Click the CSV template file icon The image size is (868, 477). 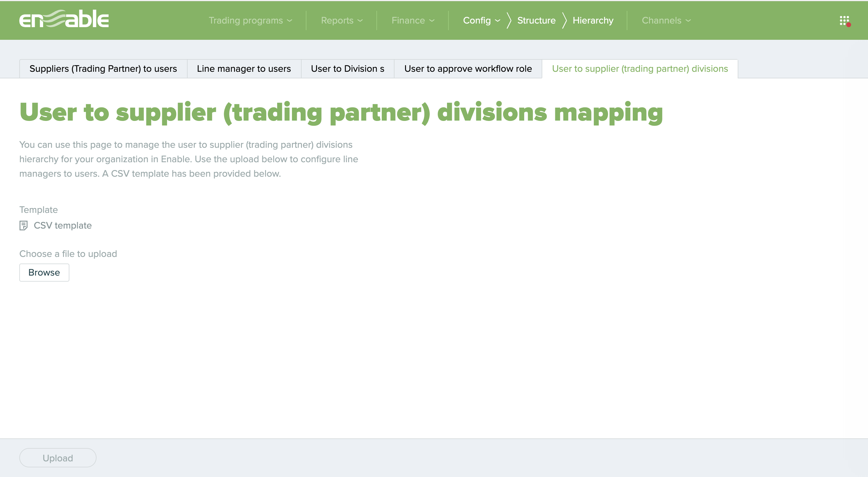tap(24, 225)
